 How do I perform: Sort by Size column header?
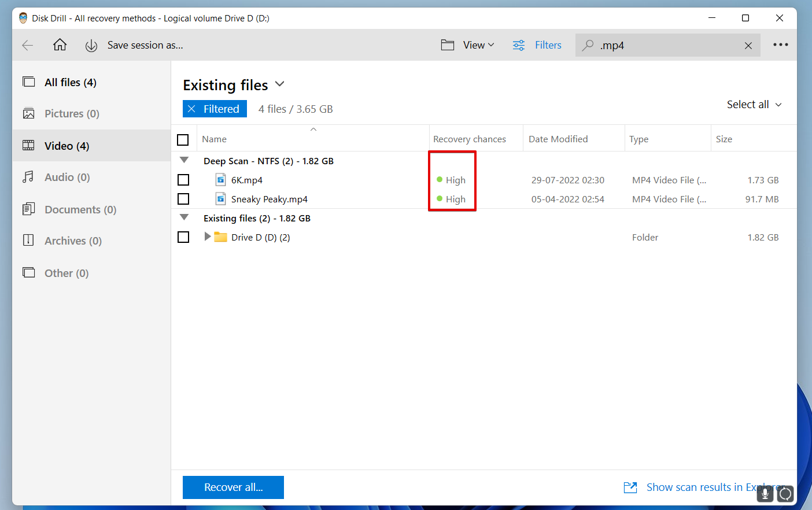(724, 139)
